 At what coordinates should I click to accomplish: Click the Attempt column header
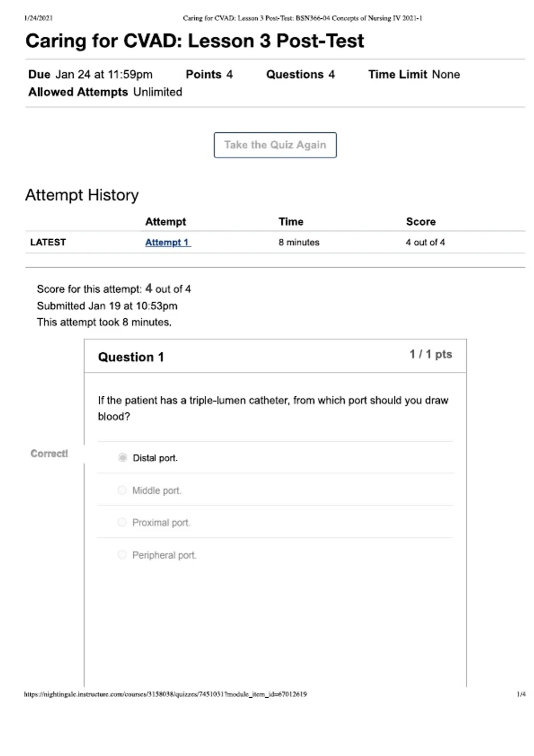click(x=166, y=221)
